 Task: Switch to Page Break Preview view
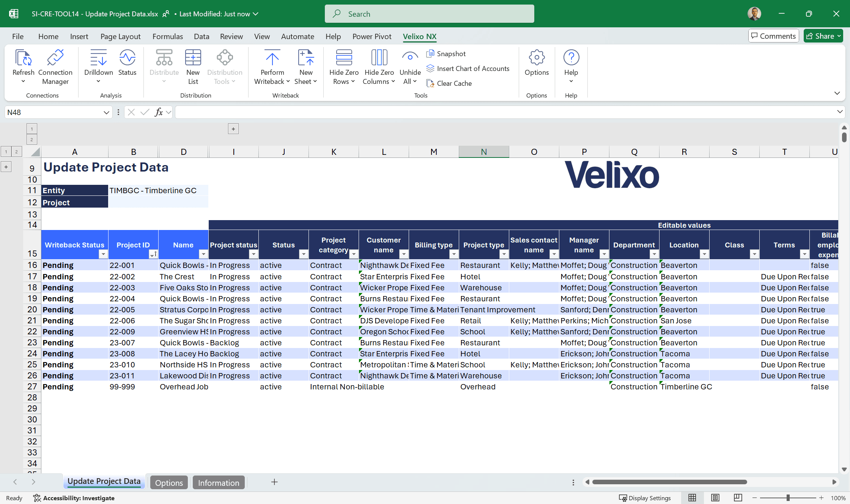point(738,498)
